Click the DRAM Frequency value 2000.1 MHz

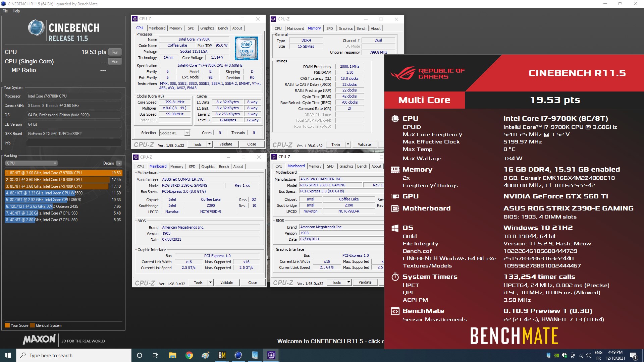tap(350, 66)
